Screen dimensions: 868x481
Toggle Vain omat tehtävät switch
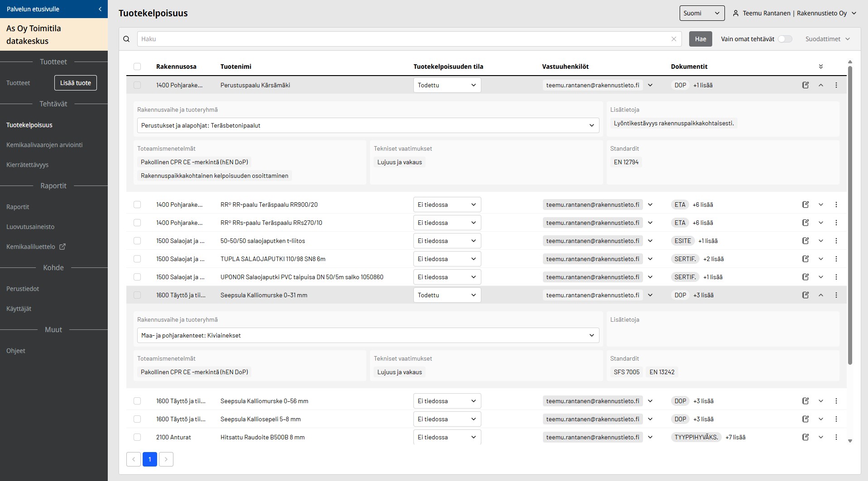tap(785, 39)
